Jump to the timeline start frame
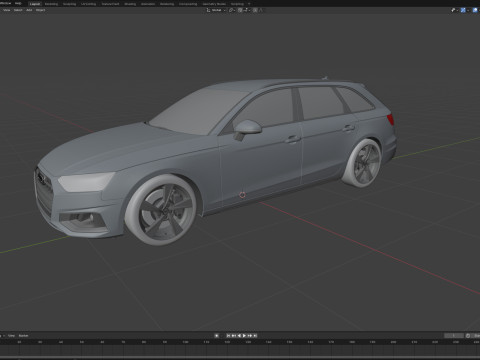Image resolution: width=480 pixels, height=360 pixels. click(229, 336)
